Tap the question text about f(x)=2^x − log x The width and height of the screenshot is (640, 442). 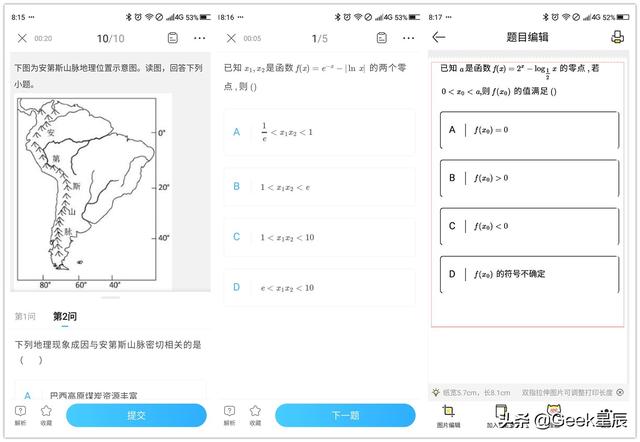[x=520, y=80]
